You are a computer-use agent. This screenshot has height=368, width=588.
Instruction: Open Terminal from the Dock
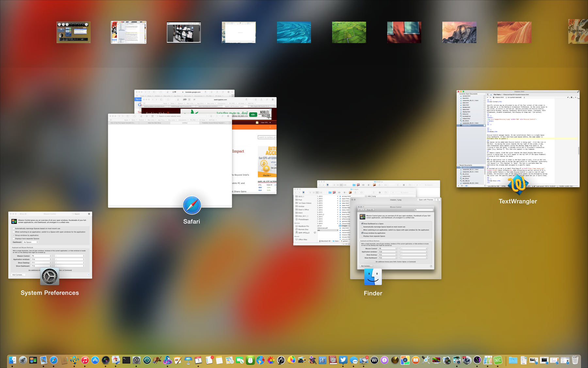click(126, 360)
